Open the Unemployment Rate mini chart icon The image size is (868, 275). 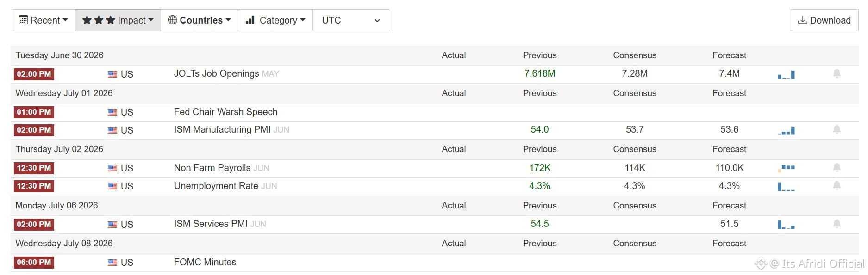pyautogui.click(x=786, y=187)
